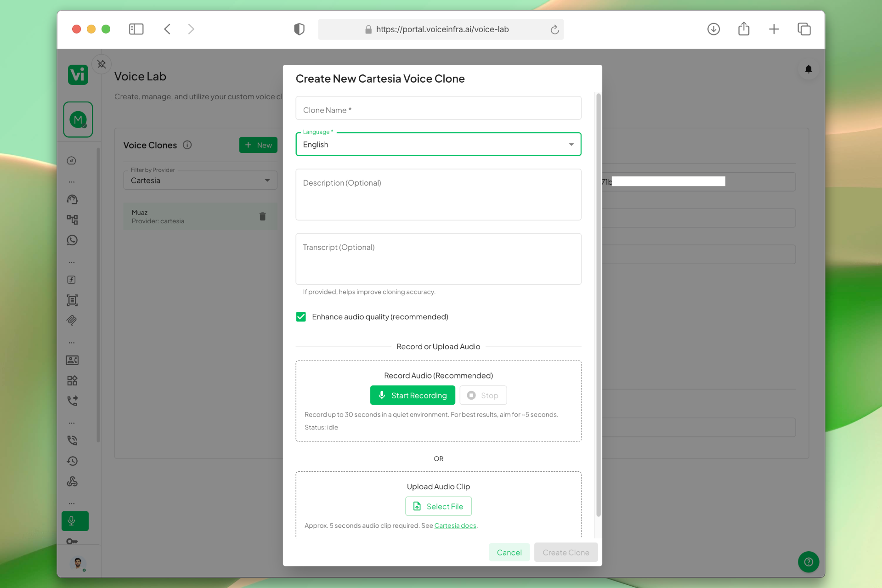Open the support agent headset icon
This screenshot has width=882, height=588.
pyautogui.click(x=72, y=199)
